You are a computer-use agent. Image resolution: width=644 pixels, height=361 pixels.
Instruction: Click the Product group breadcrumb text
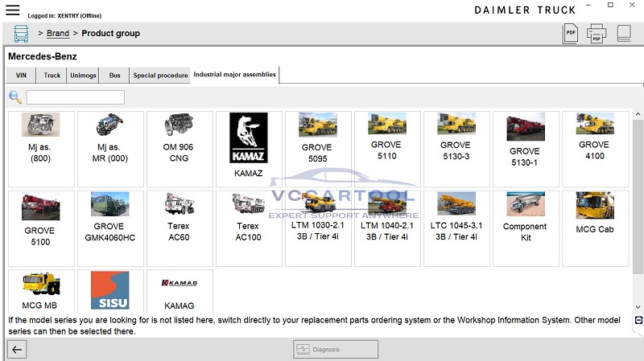click(111, 33)
